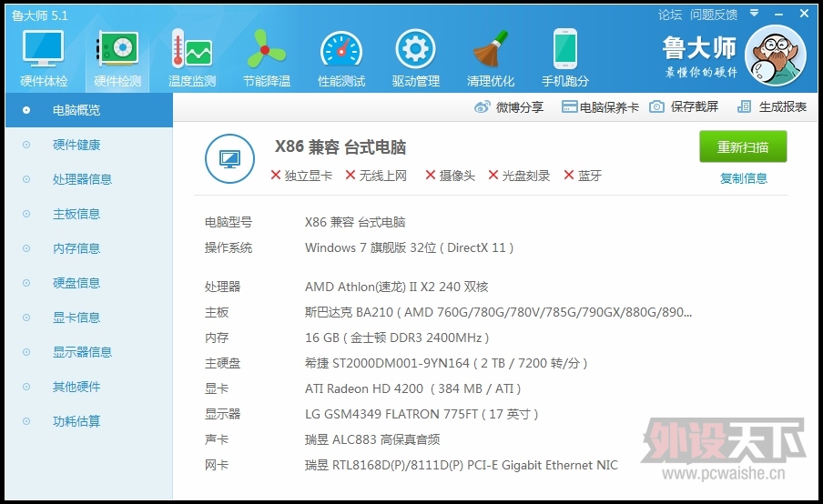Screen dimensions: 823x504
Task: Open 温度监测 temperature monitor icon
Action: (191, 48)
